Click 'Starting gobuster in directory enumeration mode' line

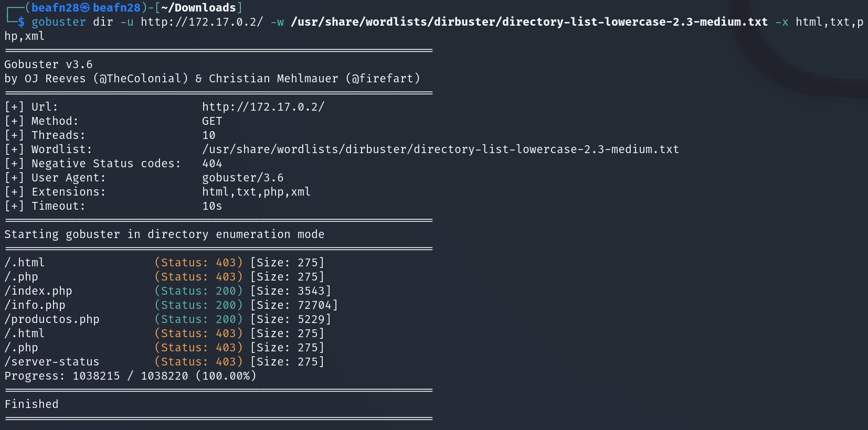click(164, 234)
